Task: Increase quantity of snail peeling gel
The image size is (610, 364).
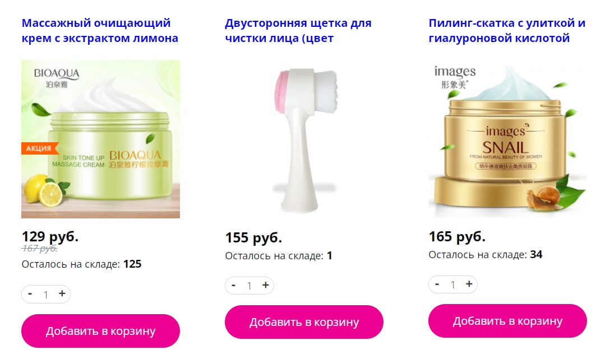Action: [x=469, y=284]
